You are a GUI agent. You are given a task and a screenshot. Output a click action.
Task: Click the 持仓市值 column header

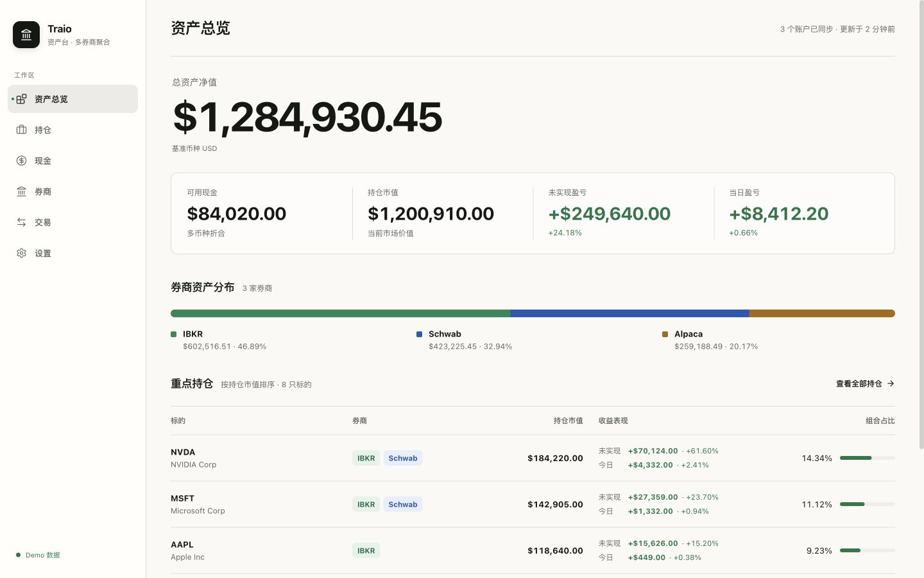(x=568, y=421)
